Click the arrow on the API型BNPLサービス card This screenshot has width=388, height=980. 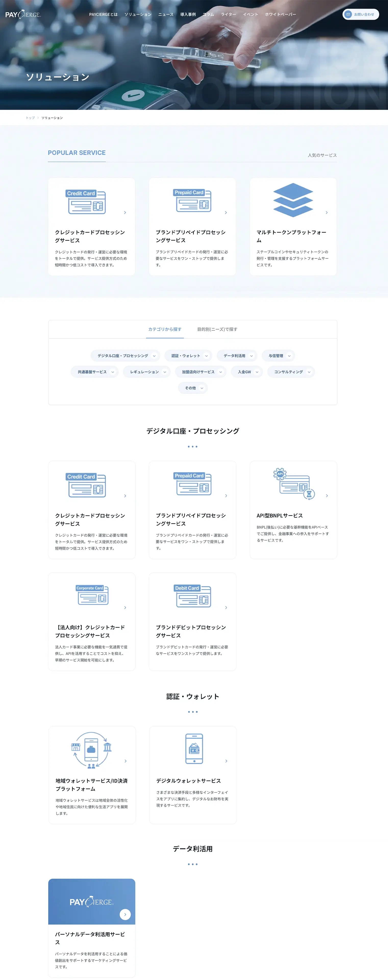pyautogui.click(x=327, y=496)
